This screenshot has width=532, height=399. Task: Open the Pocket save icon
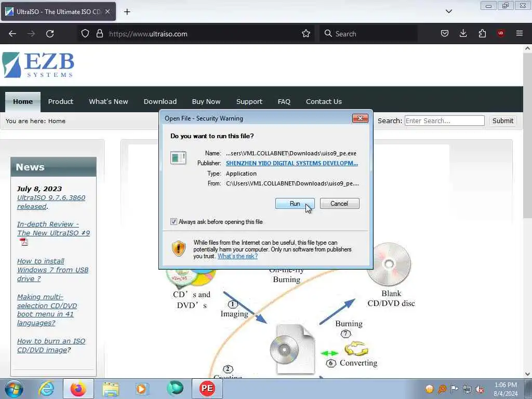[445, 33]
